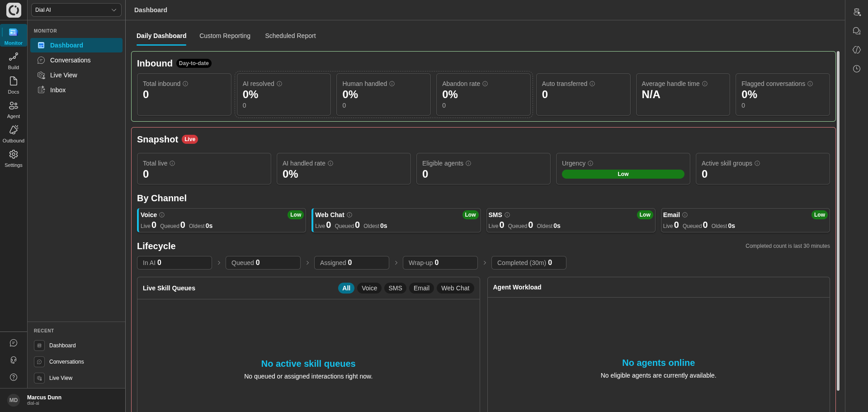
Task: Filter skill queues by Email
Action: 421,288
